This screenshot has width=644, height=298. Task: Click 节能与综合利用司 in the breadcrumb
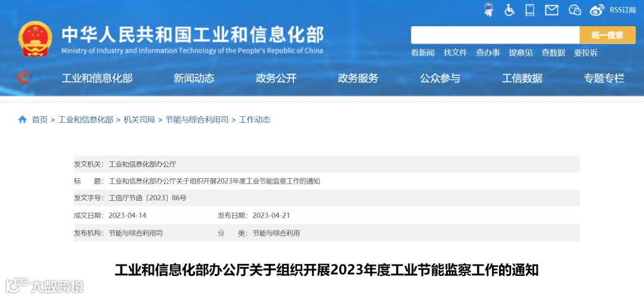[x=197, y=120]
